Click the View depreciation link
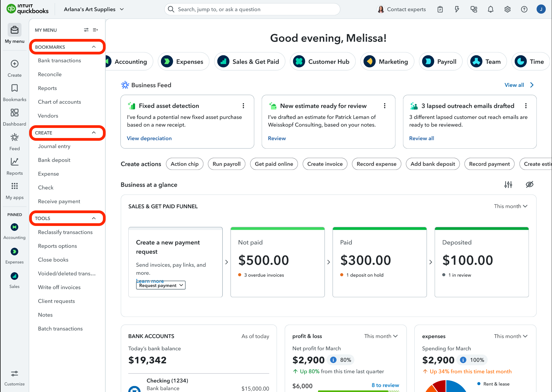Screen dimensions: 552x392 149,138
